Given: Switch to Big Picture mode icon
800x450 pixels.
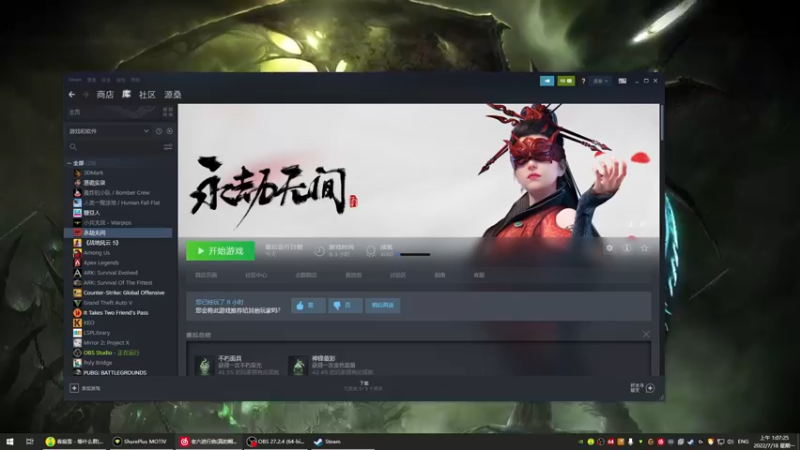Looking at the screenshot, I should [x=622, y=81].
